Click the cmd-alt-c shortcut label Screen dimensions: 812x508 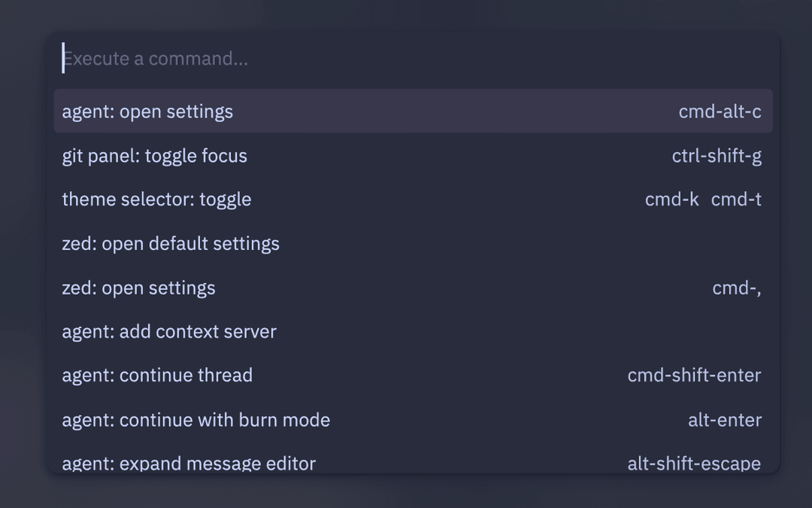[x=719, y=111]
